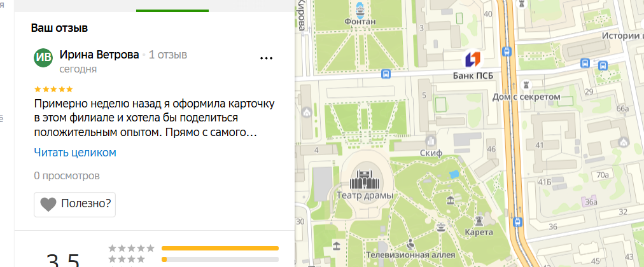The width and height of the screenshot is (644, 267).
Task: Click house number 66а on the map
Action: [622, 109]
